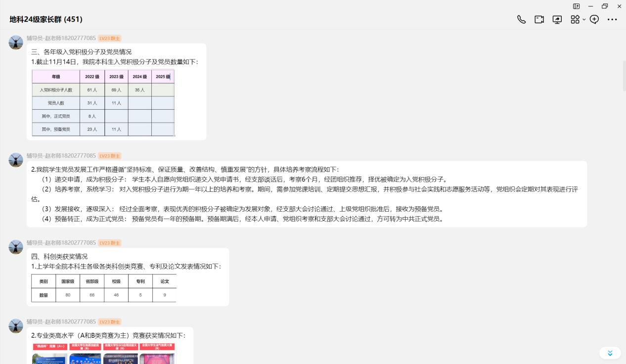Click the LV23 群主 badge on third message
This screenshot has width=626, height=364.
coord(109,243)
